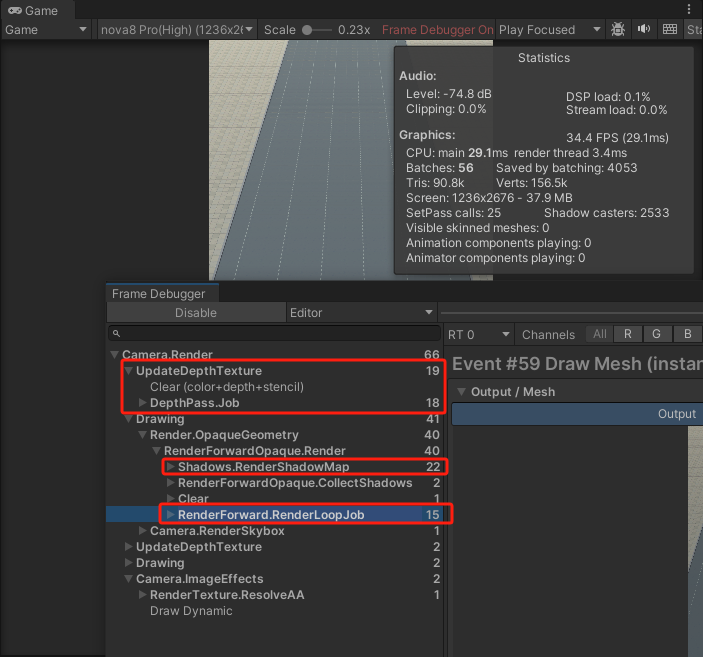Select the DepthPass.Job row
This screenshot has height=657, width=703.
tap(274, 402)
